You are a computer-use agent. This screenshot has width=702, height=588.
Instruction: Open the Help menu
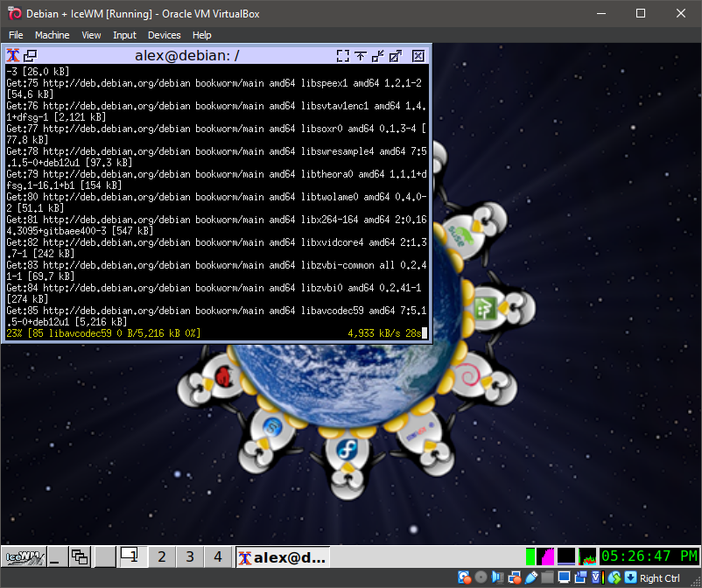[202, 35]
